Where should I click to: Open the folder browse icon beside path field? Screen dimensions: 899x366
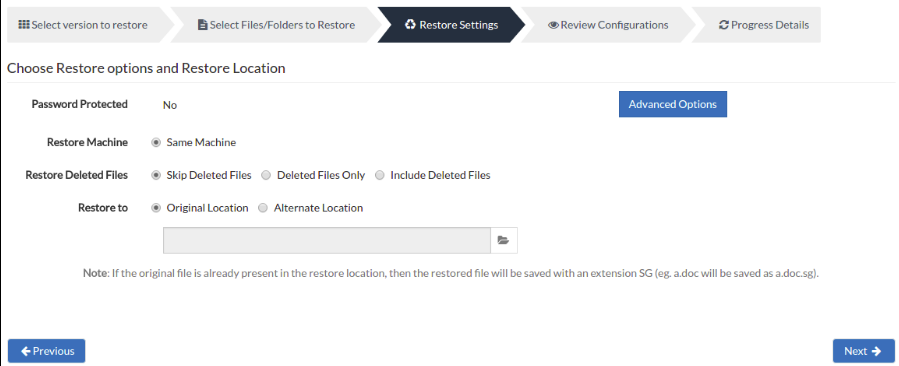[503, 240]
